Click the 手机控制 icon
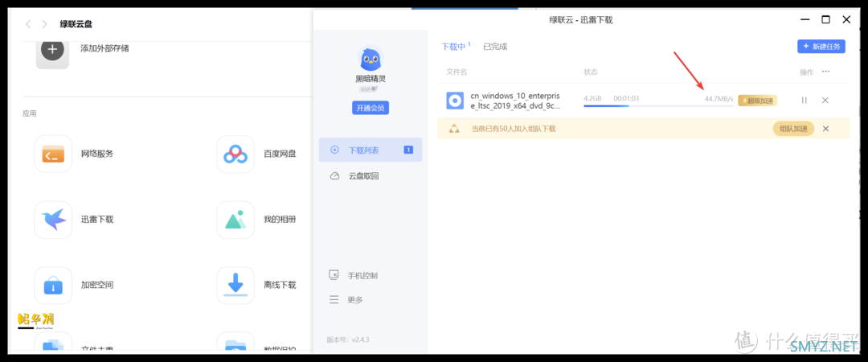Image resolution: width=868 pixels, height=362 pixels. tap(334, 275)
